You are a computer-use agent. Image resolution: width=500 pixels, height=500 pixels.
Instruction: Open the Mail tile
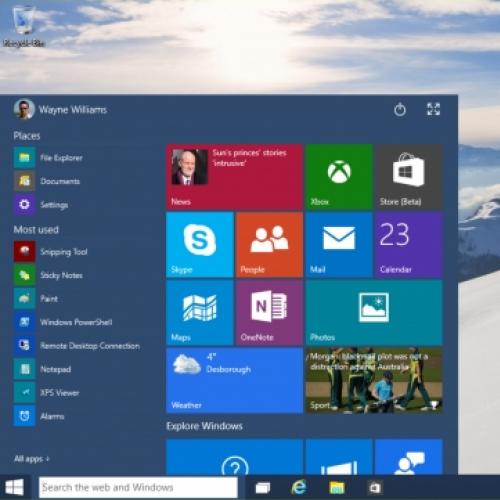coord(339,245)
